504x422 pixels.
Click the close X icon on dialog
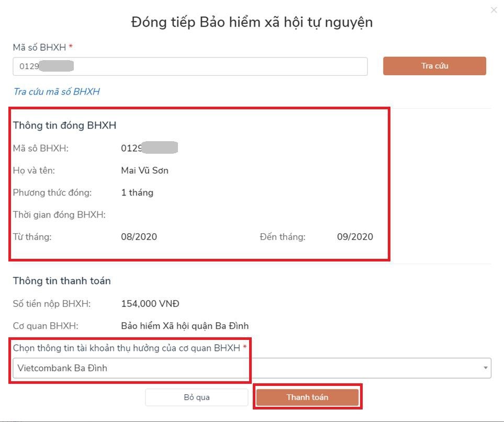[x=494, y=9]
